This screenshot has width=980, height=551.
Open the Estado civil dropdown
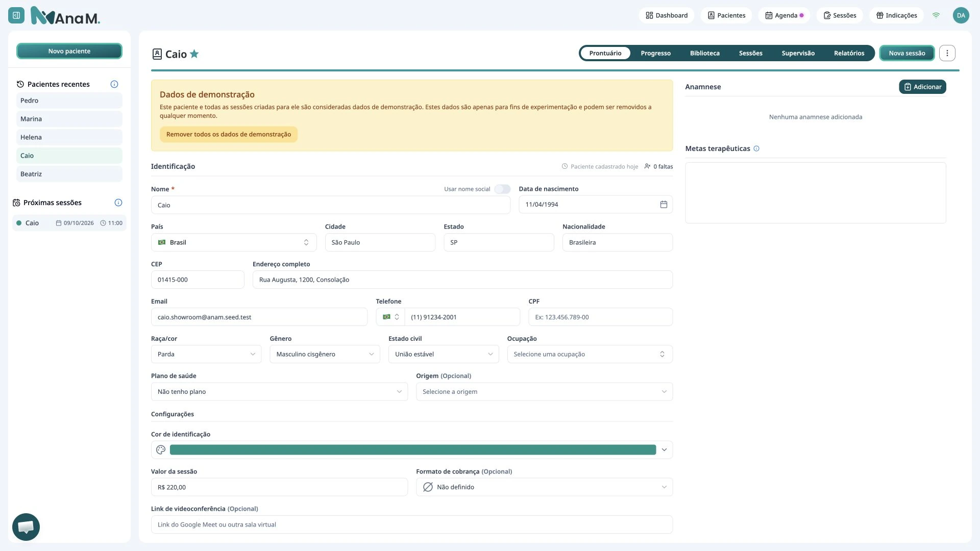click(x=444, y=354)
